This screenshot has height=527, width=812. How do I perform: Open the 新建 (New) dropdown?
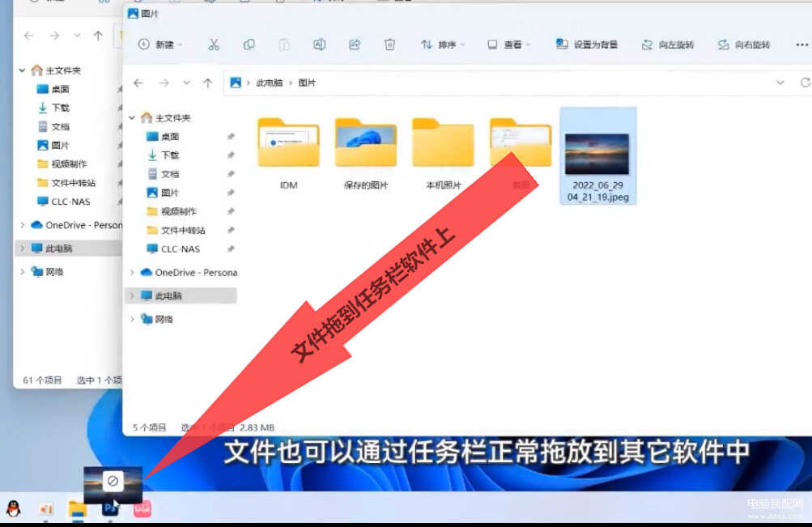160,45
